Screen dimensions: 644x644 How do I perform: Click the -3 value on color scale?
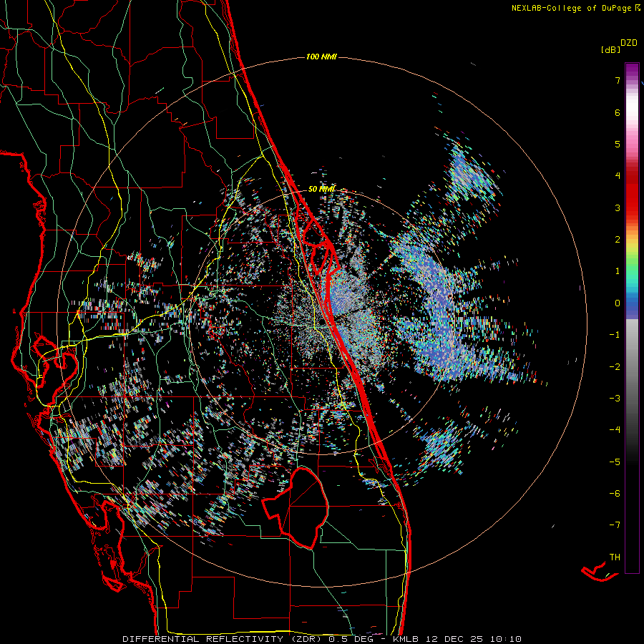click(x=615, y=399)
